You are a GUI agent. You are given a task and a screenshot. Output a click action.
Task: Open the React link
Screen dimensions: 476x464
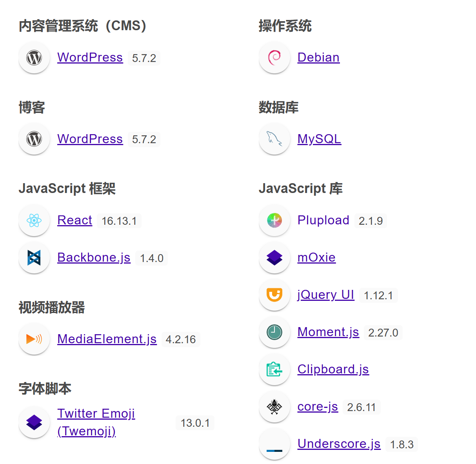point(74,220)
